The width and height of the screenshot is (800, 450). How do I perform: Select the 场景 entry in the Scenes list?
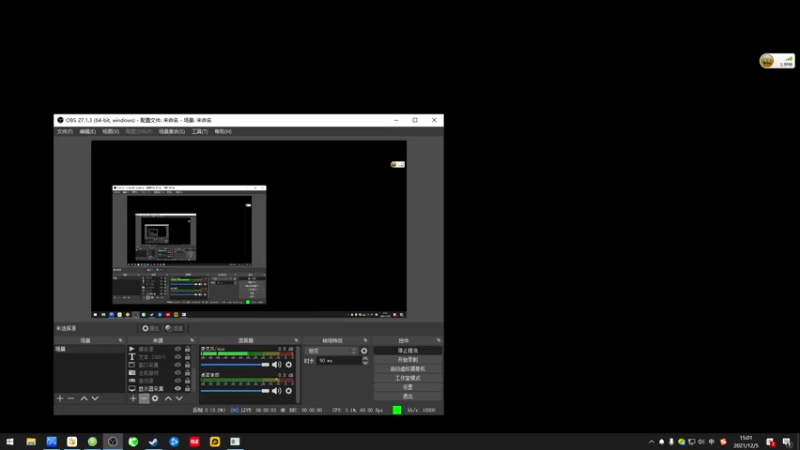(89, 349)
